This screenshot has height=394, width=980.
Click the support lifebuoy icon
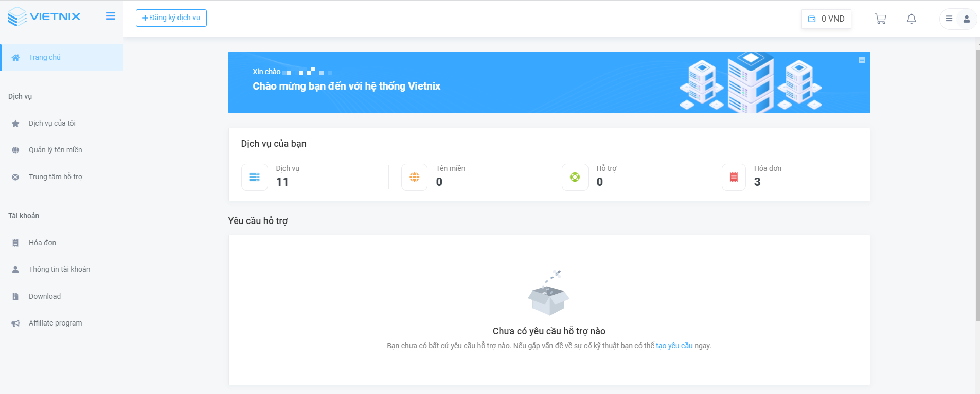[x=575, y=177]
